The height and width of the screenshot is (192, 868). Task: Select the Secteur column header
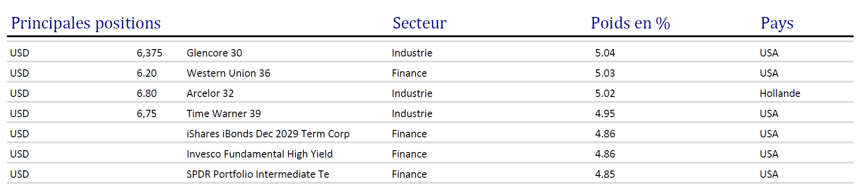[x=419, y=23]
